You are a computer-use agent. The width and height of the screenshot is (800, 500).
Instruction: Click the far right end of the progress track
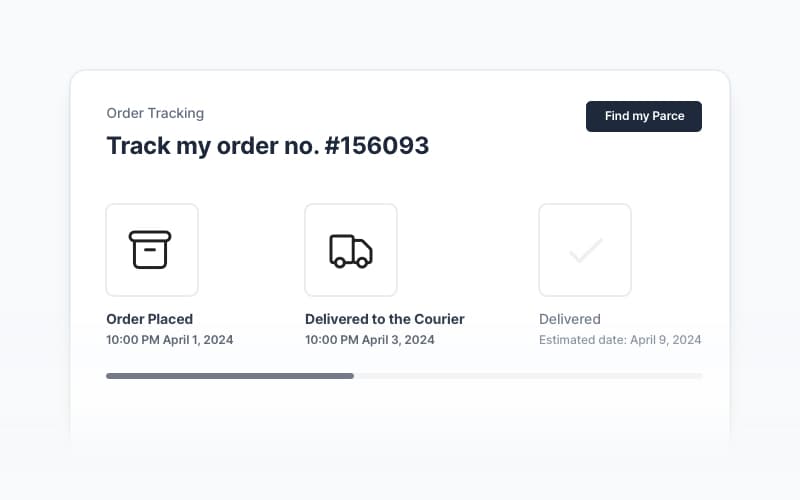tap(700, 376)
